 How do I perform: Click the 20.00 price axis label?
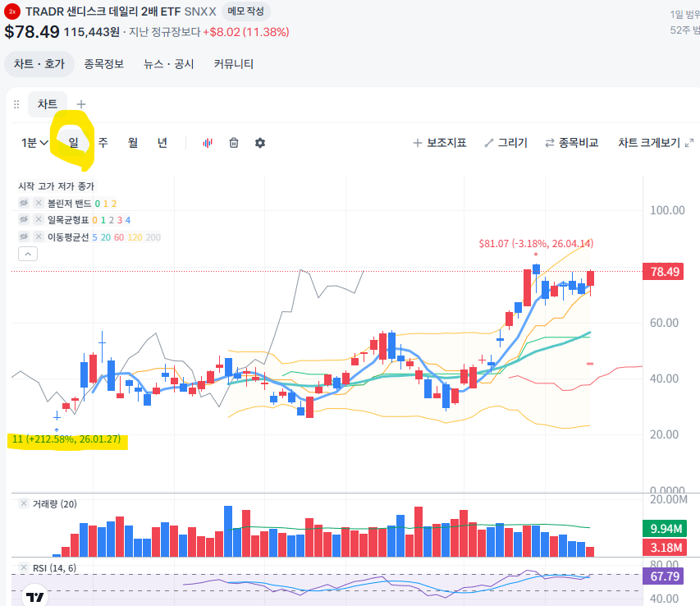(x=664, y=434)
